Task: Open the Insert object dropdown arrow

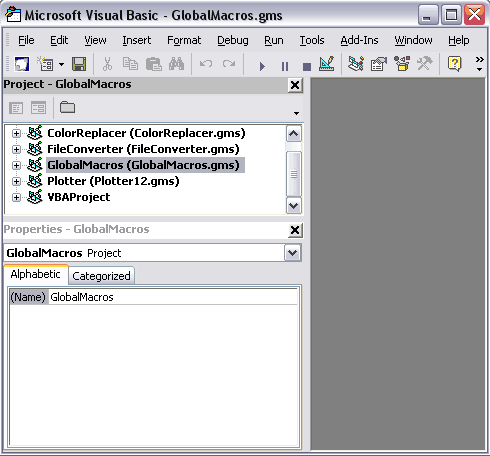Action: pos(61,64)
